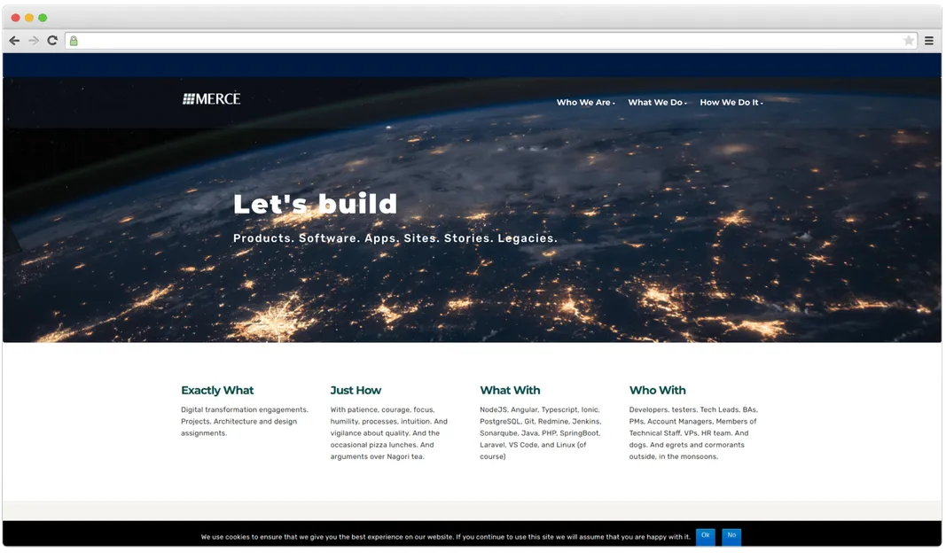Screen dimensions: 946x560
Task: Bookmark this page using the star icon
Action: (x=908, y=40)
